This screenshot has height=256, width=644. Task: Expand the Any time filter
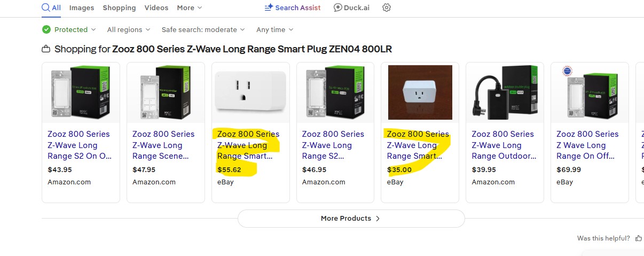[x=274, y=29]
